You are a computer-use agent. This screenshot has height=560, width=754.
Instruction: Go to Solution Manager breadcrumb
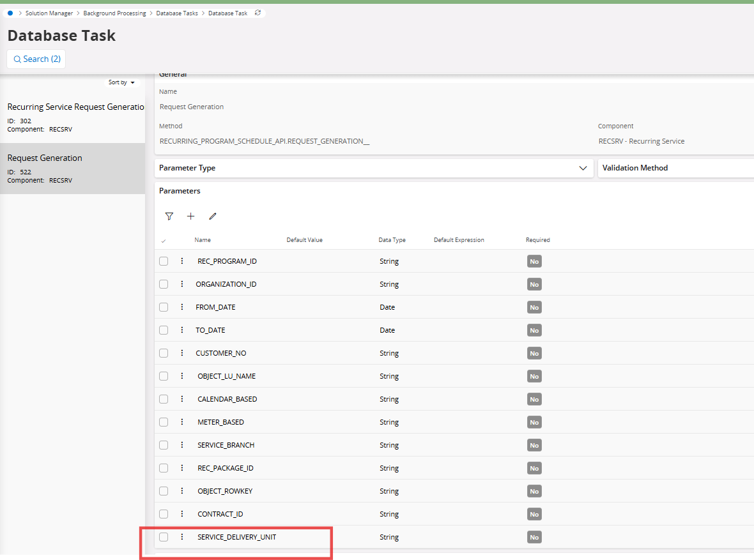point(49,13)
